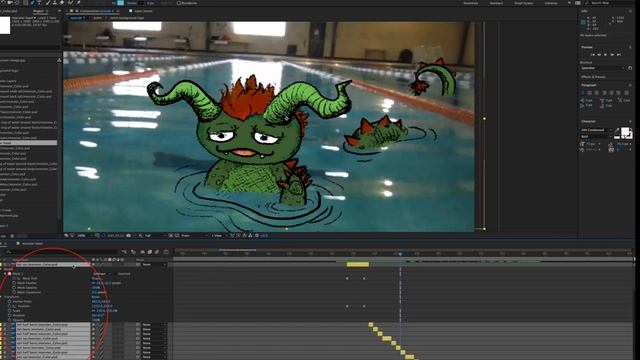This screenshot has width=640, height=360.
Task: Step to next frame in Preview panel
Action: point(612,54)
